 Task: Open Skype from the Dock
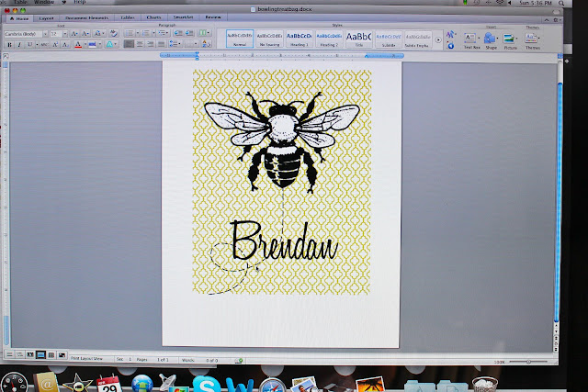coord(207,384)
